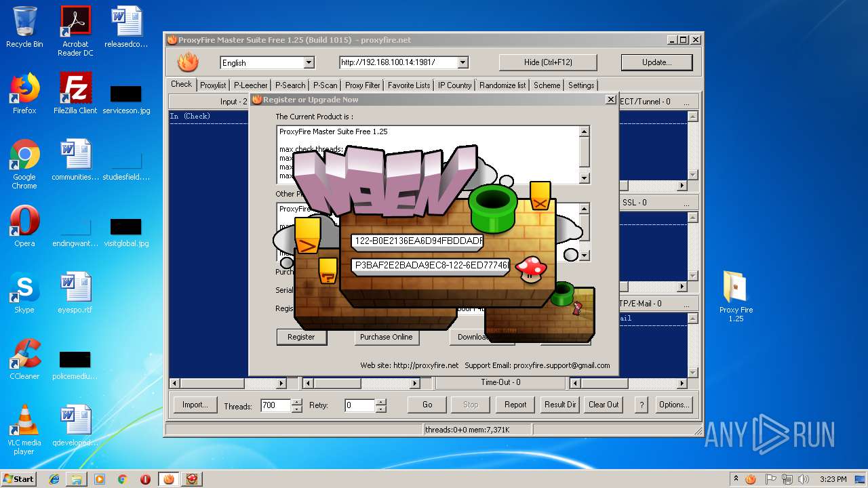Click the Import... button
The width and height of the screenshot is (868, 488).
coord(195,405)
